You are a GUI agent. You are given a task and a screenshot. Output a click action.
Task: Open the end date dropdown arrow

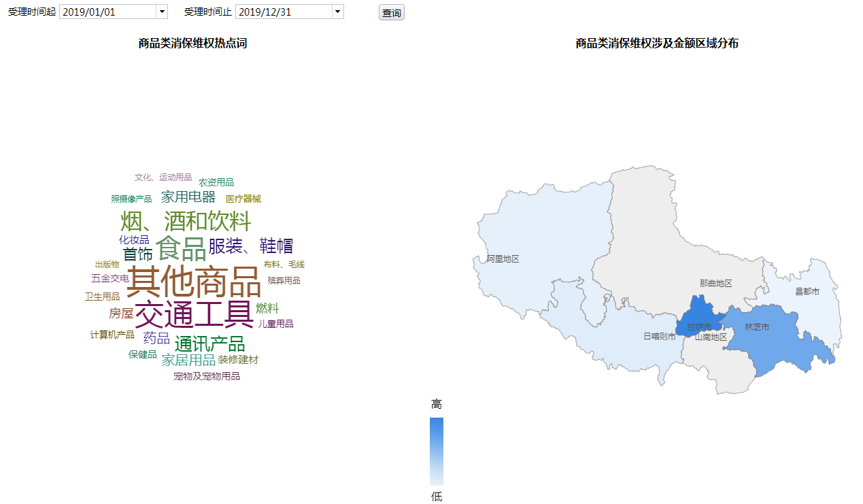pyautogui.click(x=337, y=12)
